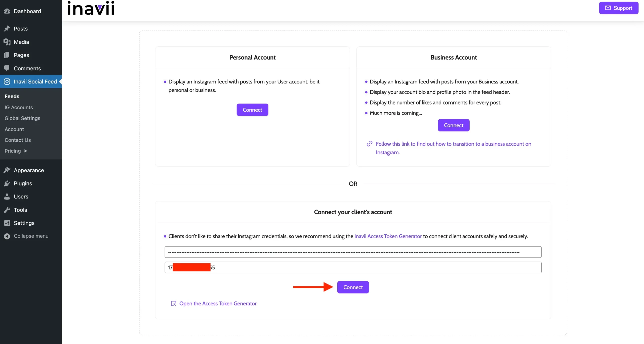Open the Users menu
Screen dimensions: 644x344
click(21, 197)
